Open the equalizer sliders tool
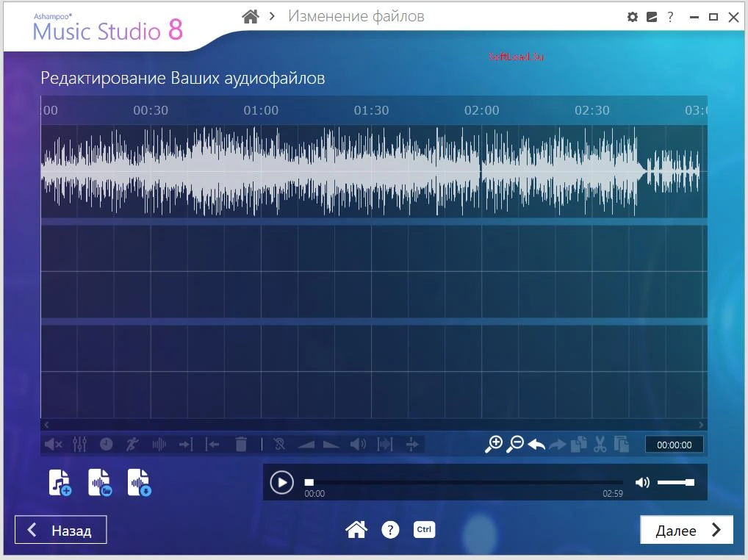Image resolution: width=748 pixels, height=560 pixels. pos(79,445)
